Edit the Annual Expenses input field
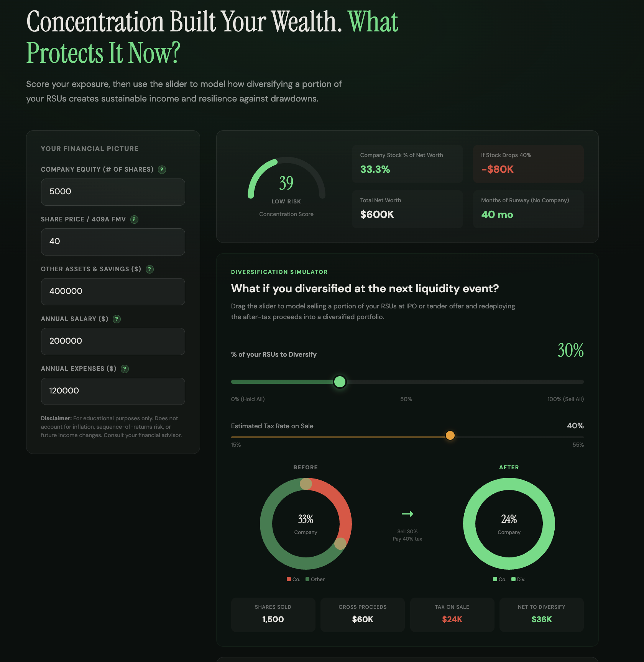The height and width of the screenshot is (662, 644). pos(113,391)
